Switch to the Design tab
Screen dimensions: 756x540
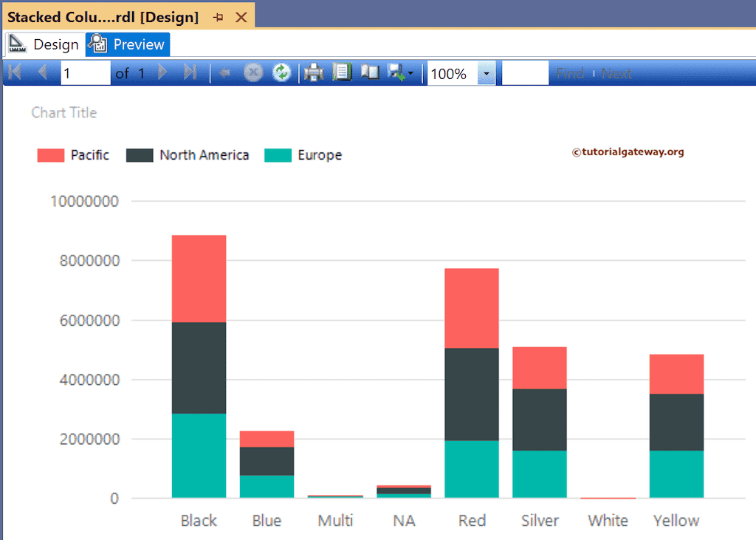(55, 44)
